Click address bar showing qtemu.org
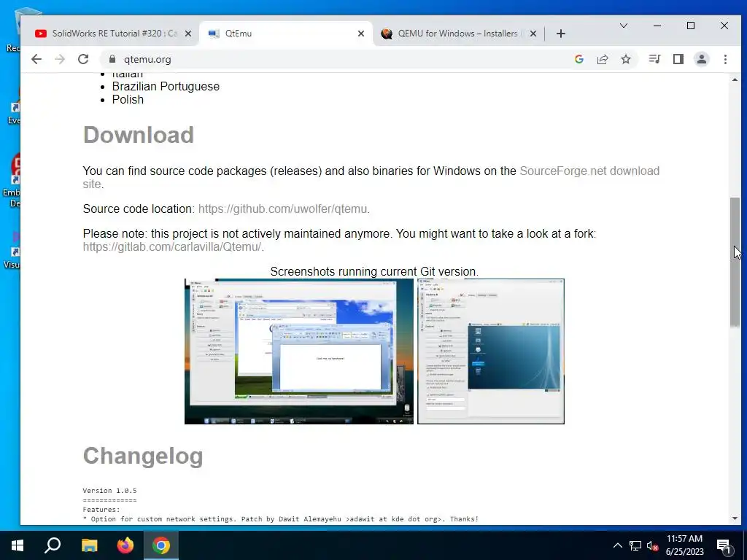Screen dimensions: 747x560 333,59
